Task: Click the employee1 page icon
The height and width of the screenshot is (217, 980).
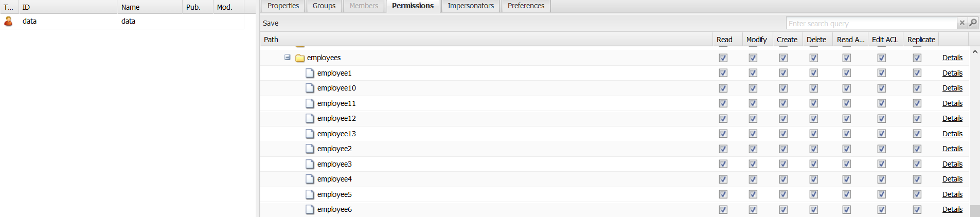Action: pyautogui.click(x=310, y=73)
